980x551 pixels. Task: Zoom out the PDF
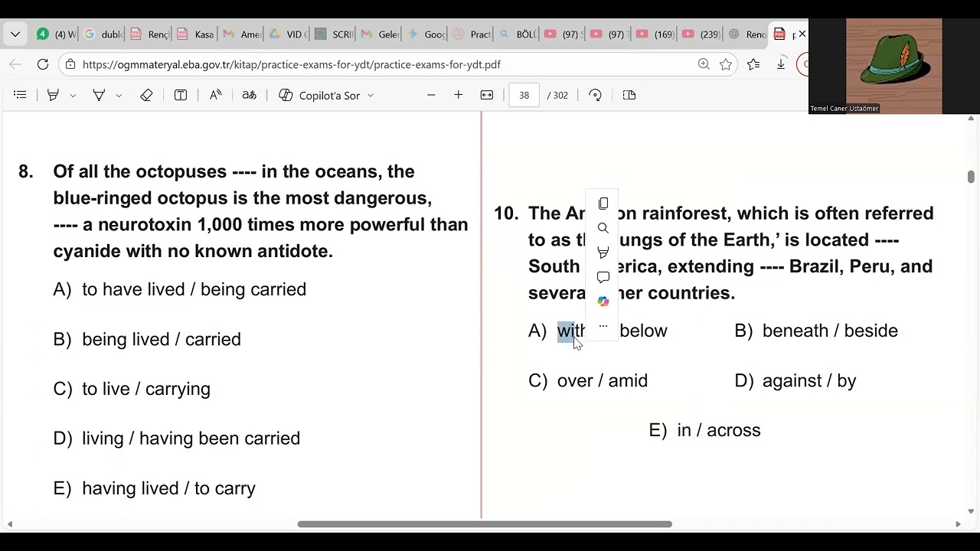[x=431, y=95]
